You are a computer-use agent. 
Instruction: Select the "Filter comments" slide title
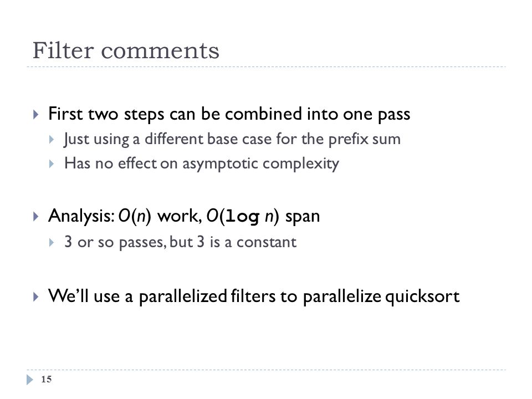coord(126,51)
